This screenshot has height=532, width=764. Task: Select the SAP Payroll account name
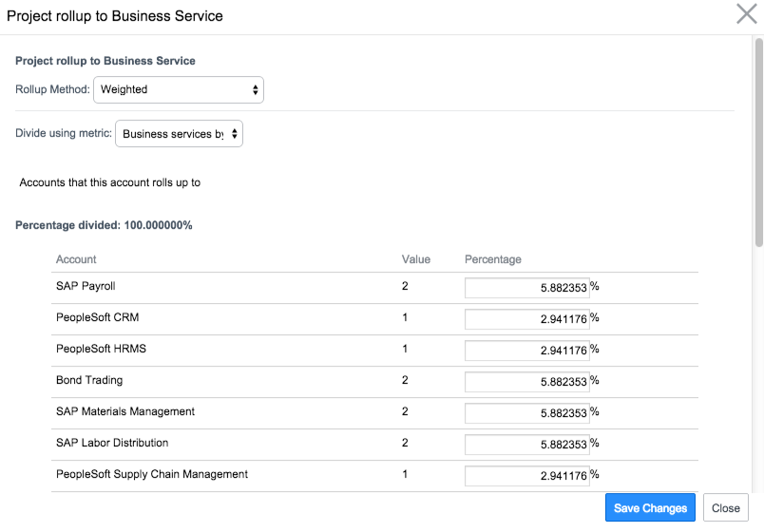point(86,286)
